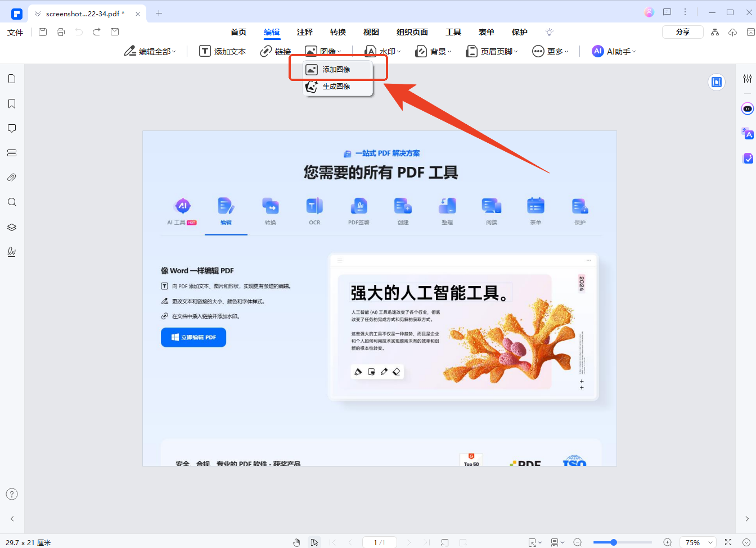
Task: Open the attachments panel
Action: pos(11,177)
